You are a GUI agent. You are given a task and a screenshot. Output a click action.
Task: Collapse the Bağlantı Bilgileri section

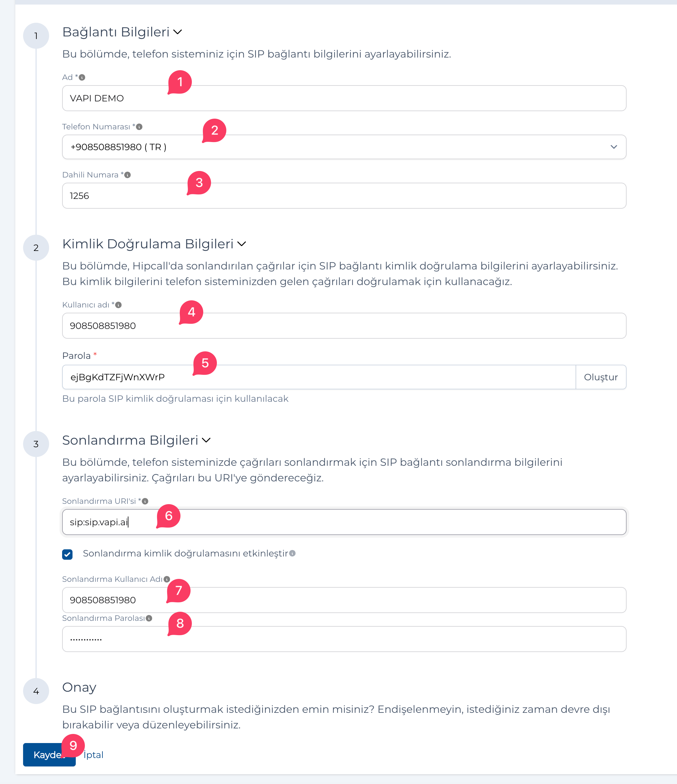[x=178, y=32]
